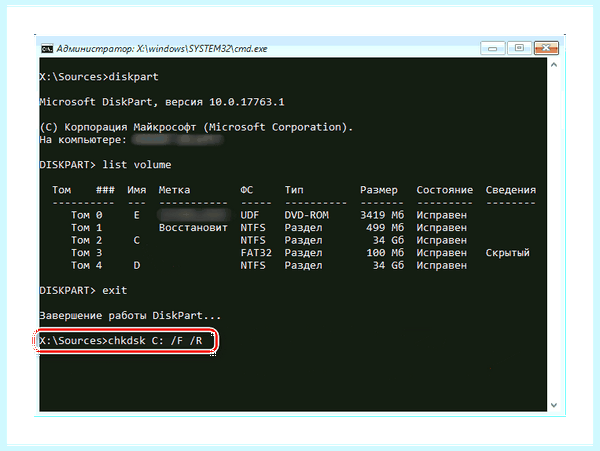Screen dimensions: 600x451
Task: Click the '499 Мб' size value
Action: pyautogui.click(x=385, y=228)
